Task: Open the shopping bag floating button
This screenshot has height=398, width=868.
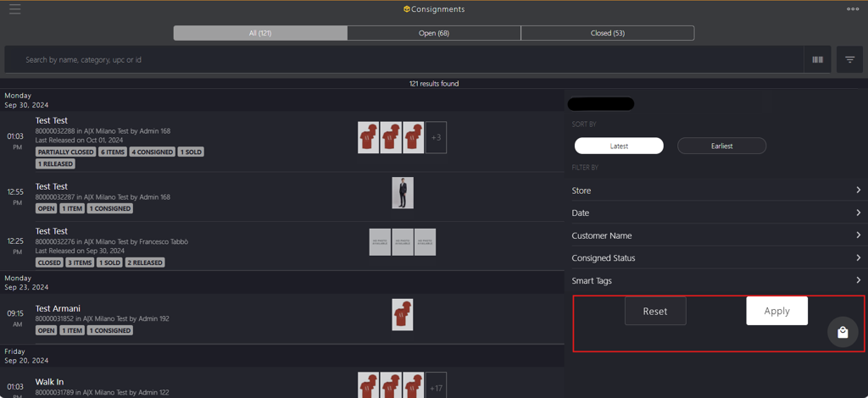Action: [x=843, y=332]
